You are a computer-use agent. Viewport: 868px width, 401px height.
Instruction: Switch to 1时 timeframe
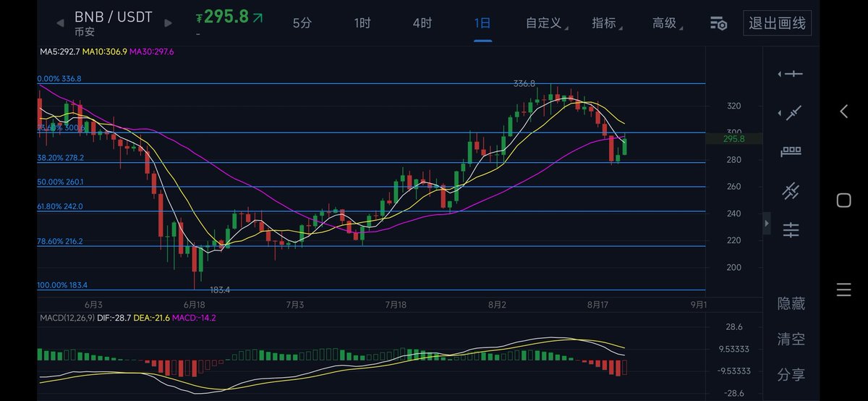tap(362, 23)
